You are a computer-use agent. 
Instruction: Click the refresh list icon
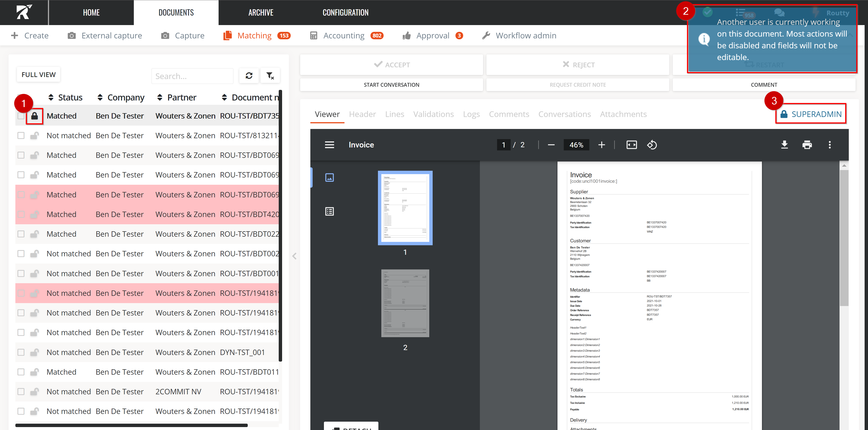point(249,76)
